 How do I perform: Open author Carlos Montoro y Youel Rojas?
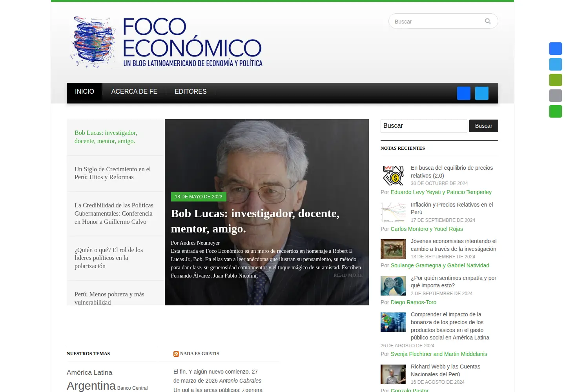[427, 229]
